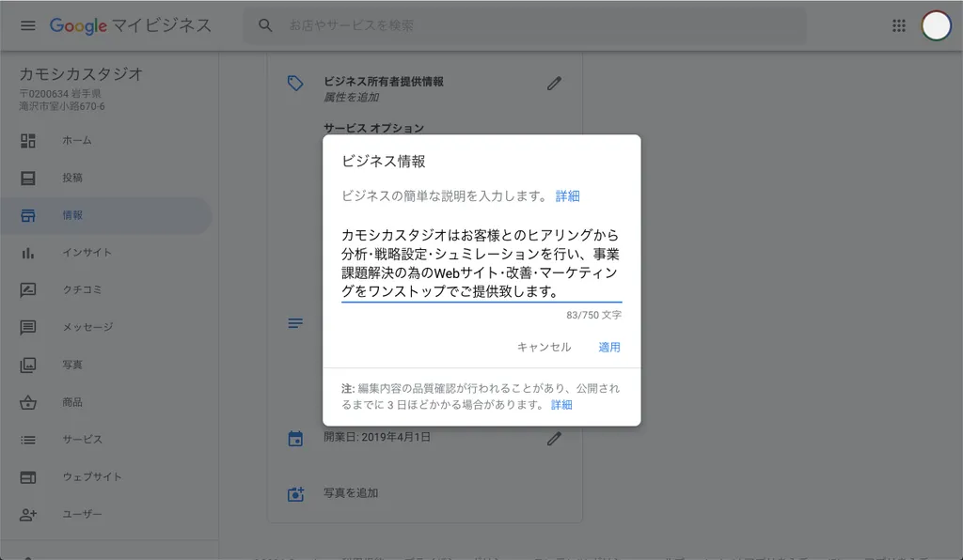Click the クチコミ reviews icon
This screenshot has height=560, width=963.
(27, 290)
